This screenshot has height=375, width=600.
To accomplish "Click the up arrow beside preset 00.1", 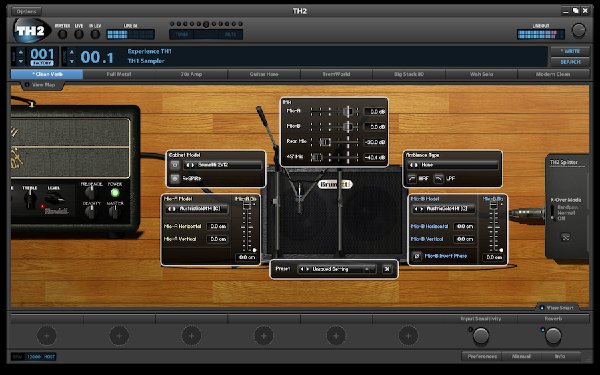I will [x=72, y=52].
